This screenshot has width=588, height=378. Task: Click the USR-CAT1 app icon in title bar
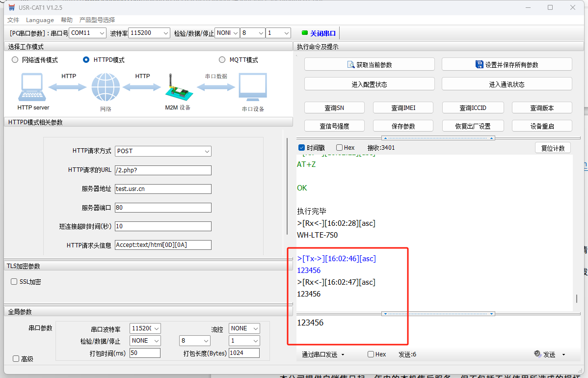click(12, 7)
